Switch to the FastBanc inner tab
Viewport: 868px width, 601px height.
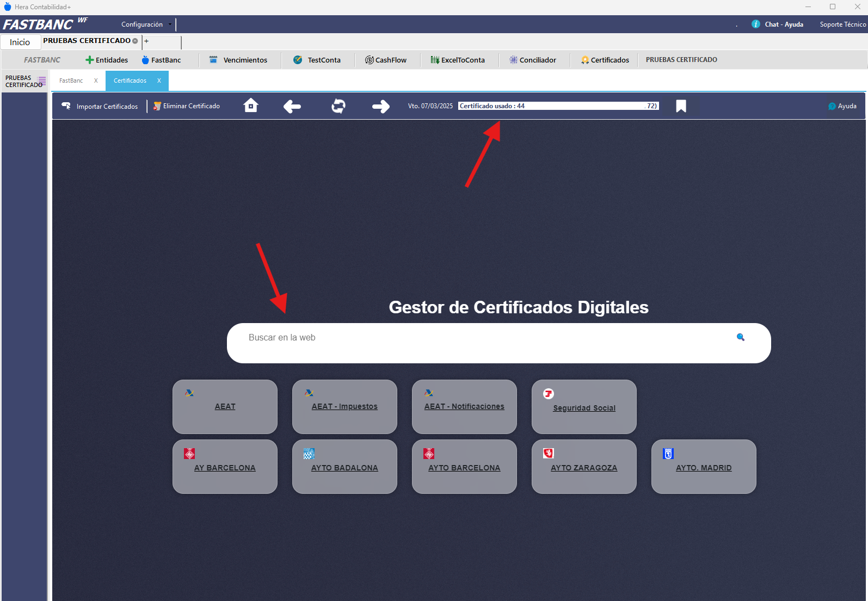click(71, 80)
